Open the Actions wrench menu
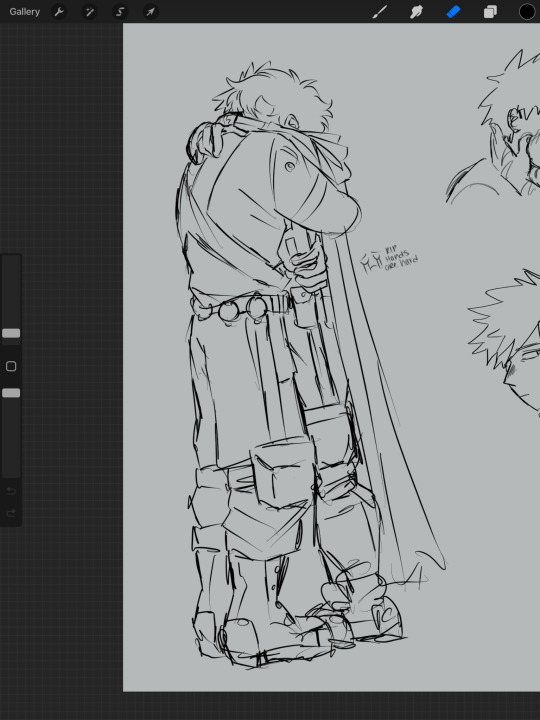 [x=59, y=12]
